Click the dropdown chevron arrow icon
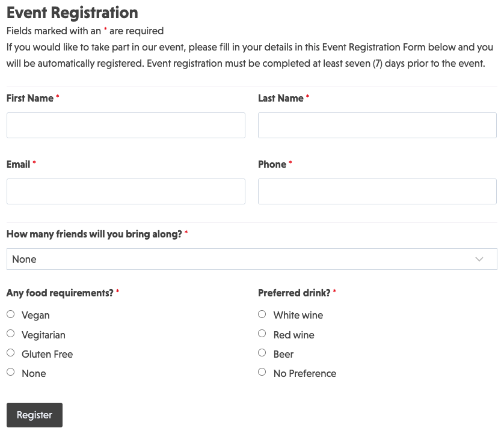The height and width of the screenshot is (437, 504). click(479, 259)
